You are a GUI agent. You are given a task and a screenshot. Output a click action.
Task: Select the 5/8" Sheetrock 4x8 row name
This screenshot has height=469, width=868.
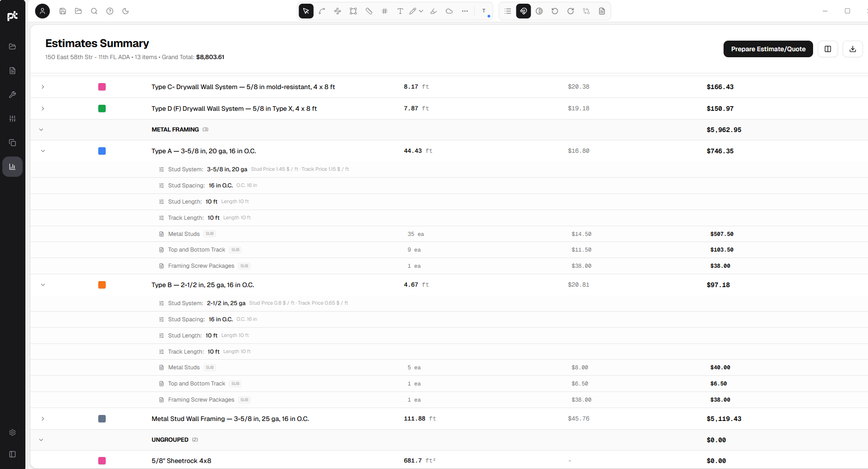click(181, 461)
